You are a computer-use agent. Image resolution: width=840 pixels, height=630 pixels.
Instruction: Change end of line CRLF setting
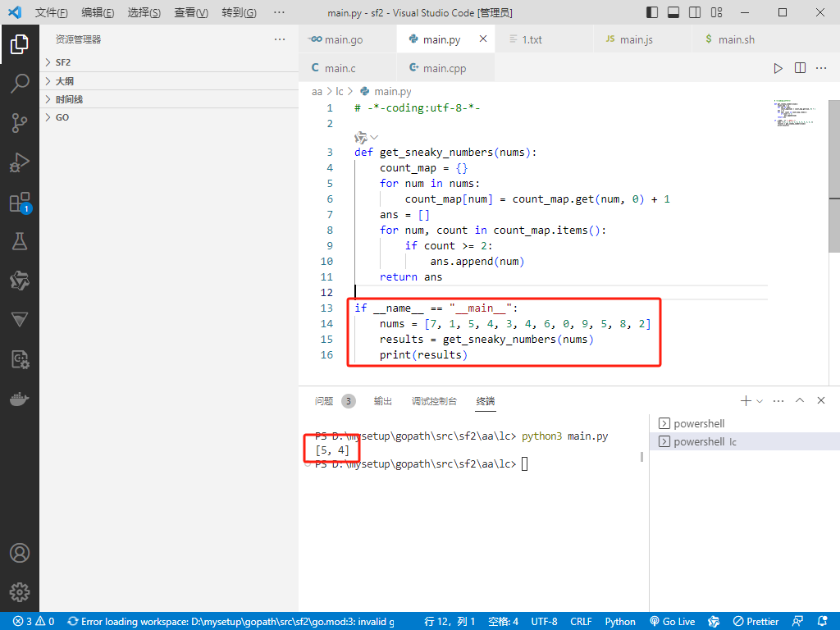pos(581,621)
